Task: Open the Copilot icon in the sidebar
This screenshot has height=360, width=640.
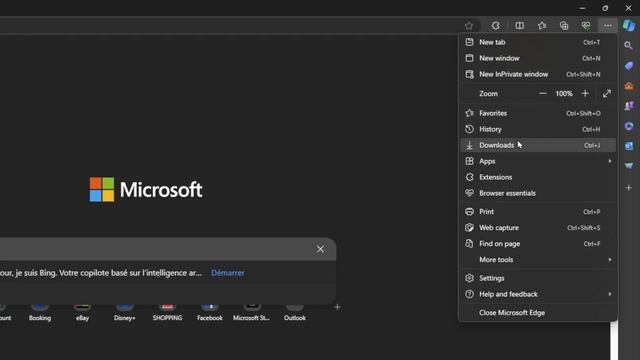Action: point(629,25)
